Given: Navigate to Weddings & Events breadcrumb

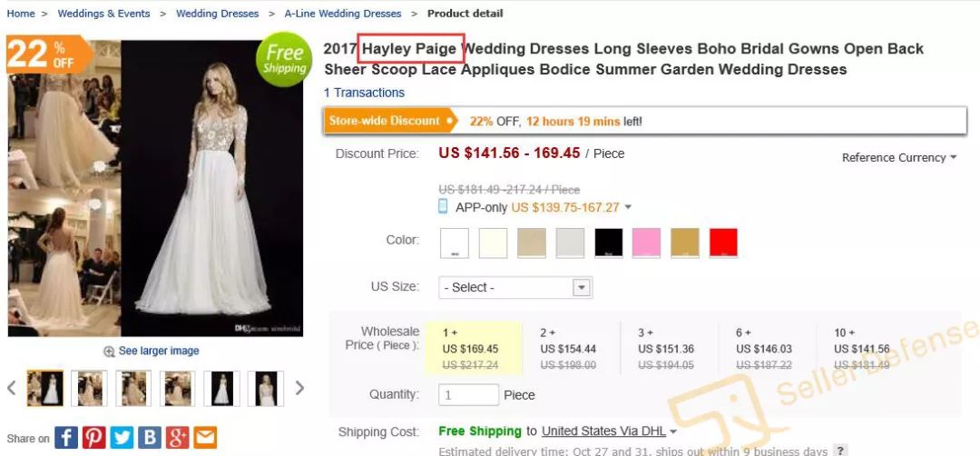Looking at the screenshot, I should point(103,14).
